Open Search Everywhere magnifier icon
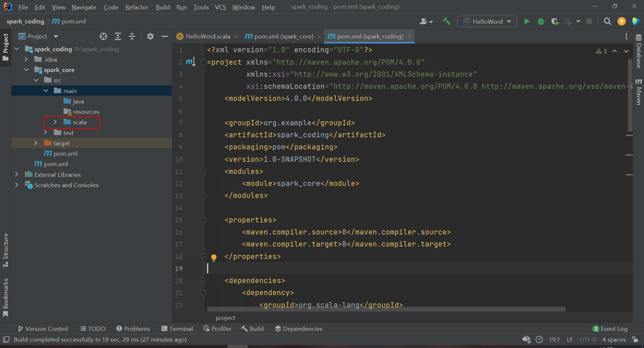Screen dimensions: 644x348 (607, 21)
